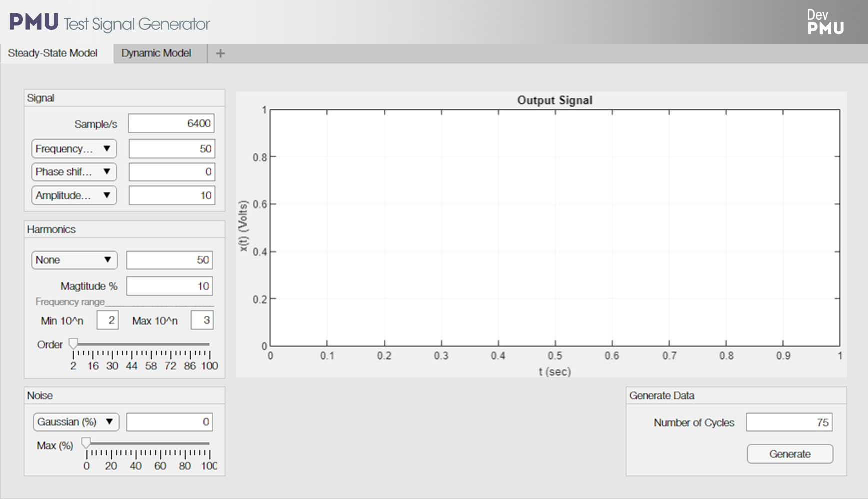Screen dimensions: 868x499
Task: Switch to the Dynamic Model tab
Action: click(x=157, y=53)
